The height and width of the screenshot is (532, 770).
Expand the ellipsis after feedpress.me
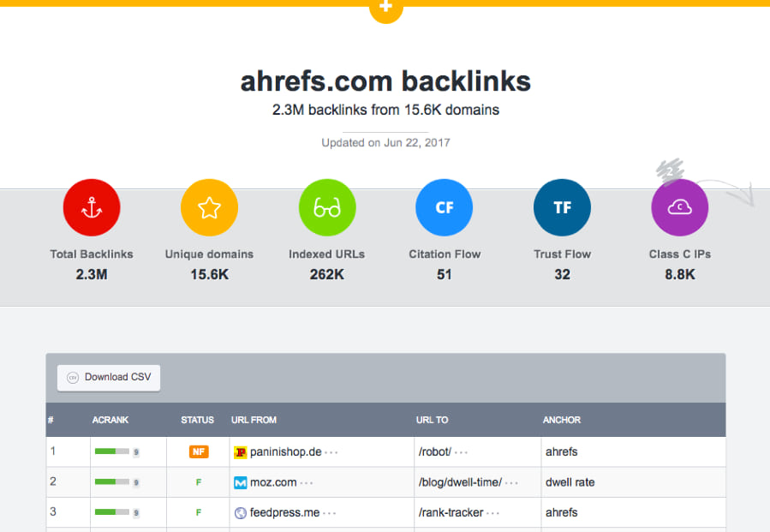coord(329,514)
